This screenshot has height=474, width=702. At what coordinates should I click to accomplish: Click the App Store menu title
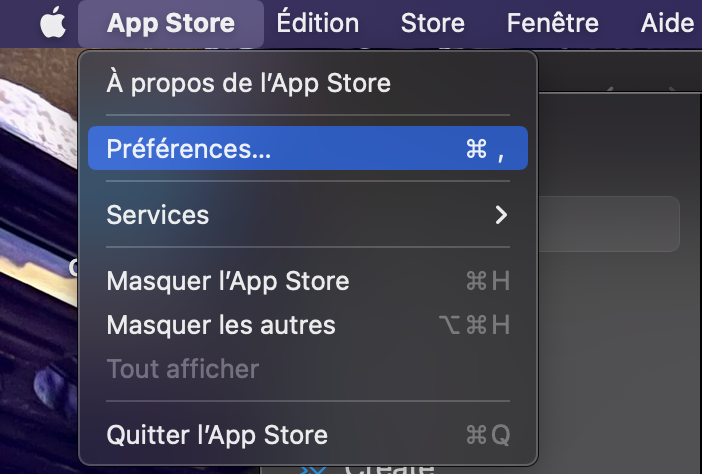pos(171,23)
